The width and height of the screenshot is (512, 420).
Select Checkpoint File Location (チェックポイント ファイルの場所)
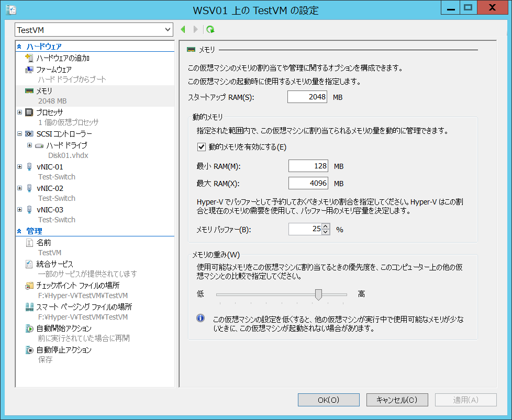click(77, 286)
